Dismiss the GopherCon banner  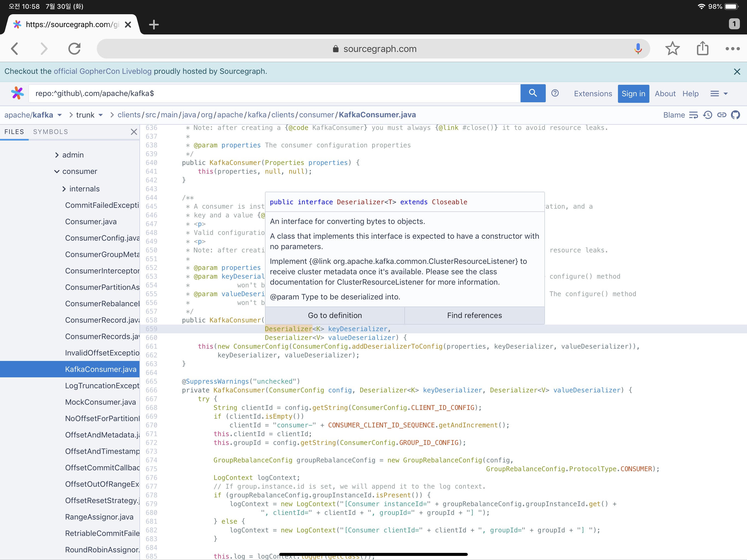737,72
